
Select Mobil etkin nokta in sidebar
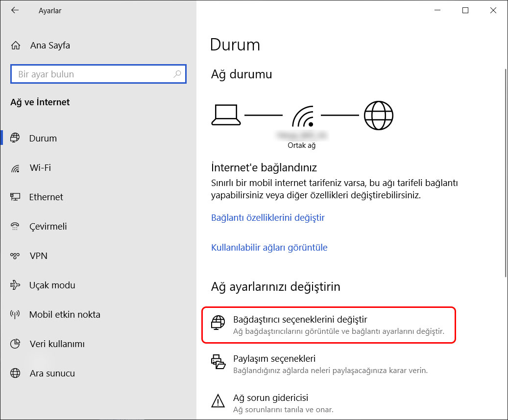[65, 315]
